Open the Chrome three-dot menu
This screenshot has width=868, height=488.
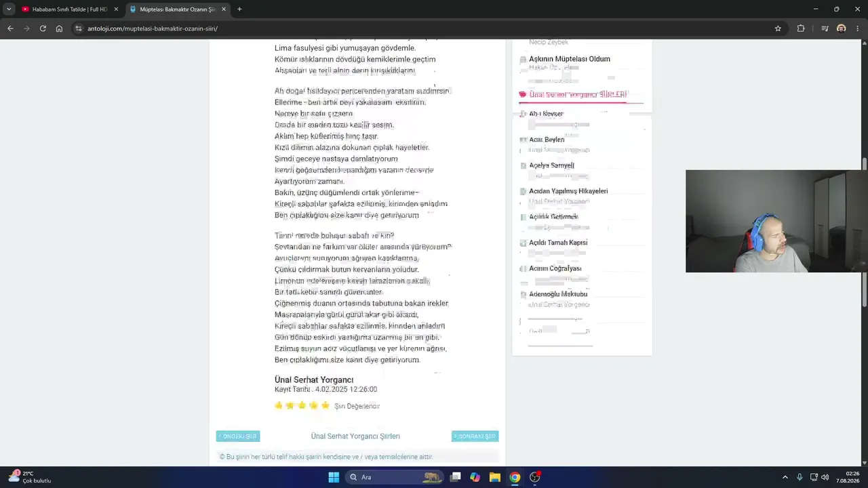coord(859,28)
